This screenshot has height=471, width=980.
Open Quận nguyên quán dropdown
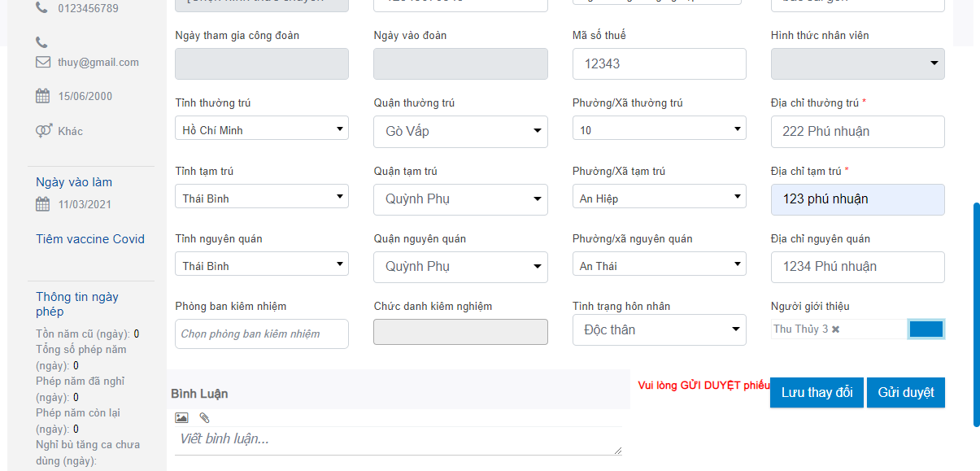click(460, 267)
